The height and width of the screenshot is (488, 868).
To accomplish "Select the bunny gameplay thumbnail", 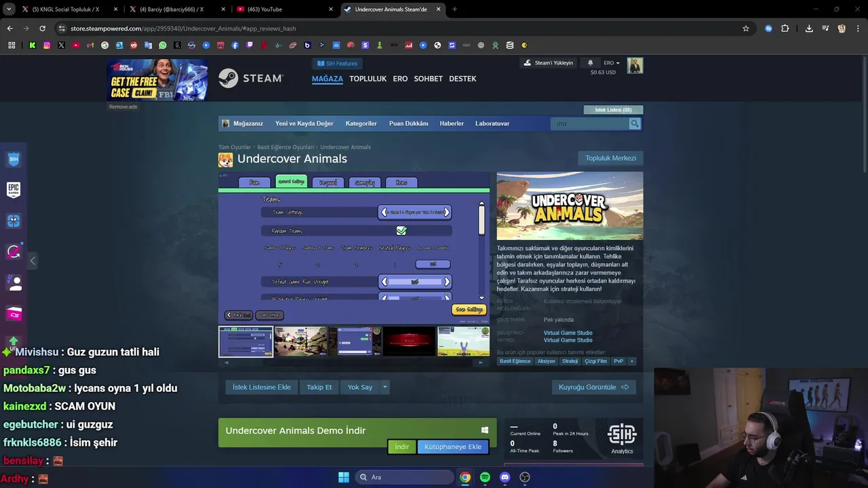I will [x=464, y=341].
